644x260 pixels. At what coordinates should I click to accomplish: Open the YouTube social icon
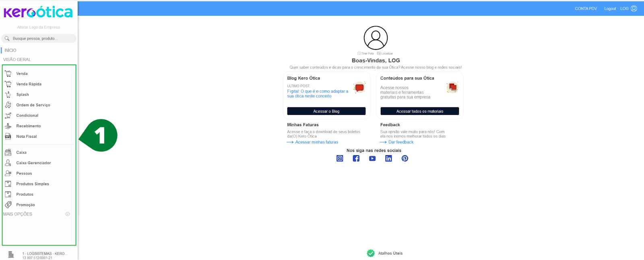pos(372,158)
